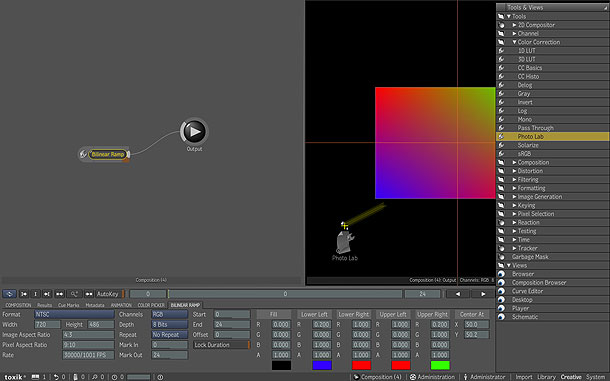Collapse the Views tree section
Image resolution: width=610 pixels, height=381 pixels.
[509, 265]
